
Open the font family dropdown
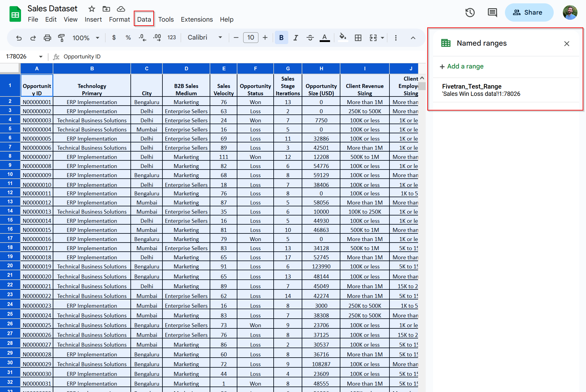click(205, 37)
